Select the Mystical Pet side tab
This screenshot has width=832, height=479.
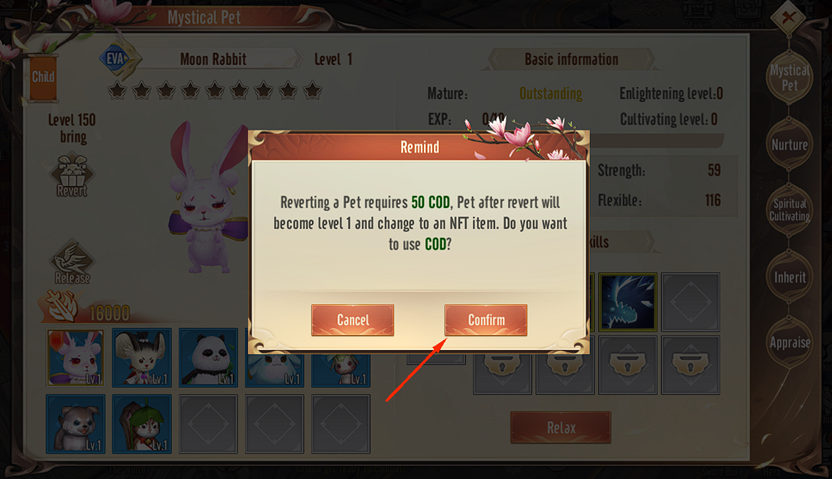coord(790,77)
